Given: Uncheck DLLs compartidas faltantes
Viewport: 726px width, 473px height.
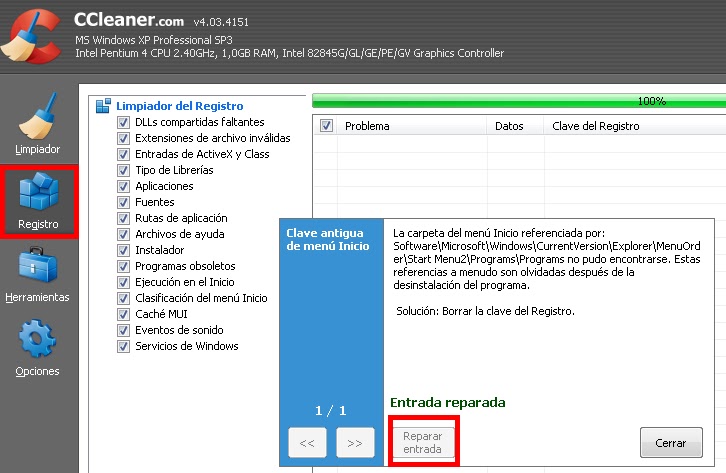Looking at the screenshot, I should click(x=123, y=122).
